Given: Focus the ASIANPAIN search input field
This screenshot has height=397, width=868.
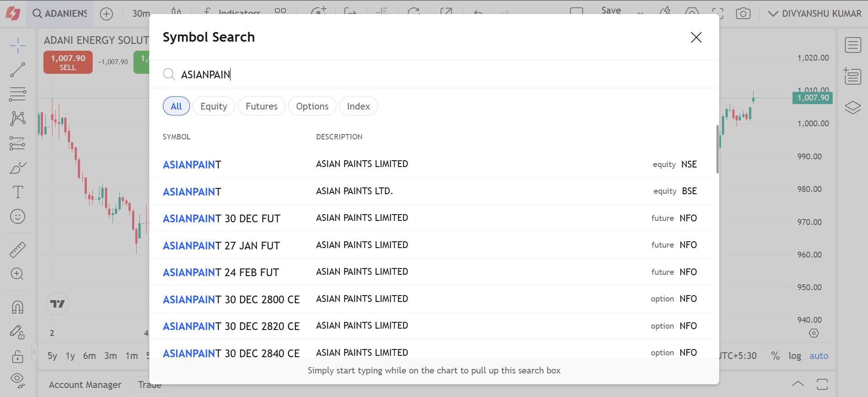Looking at the screenshot, I should (x=434, y=74).
